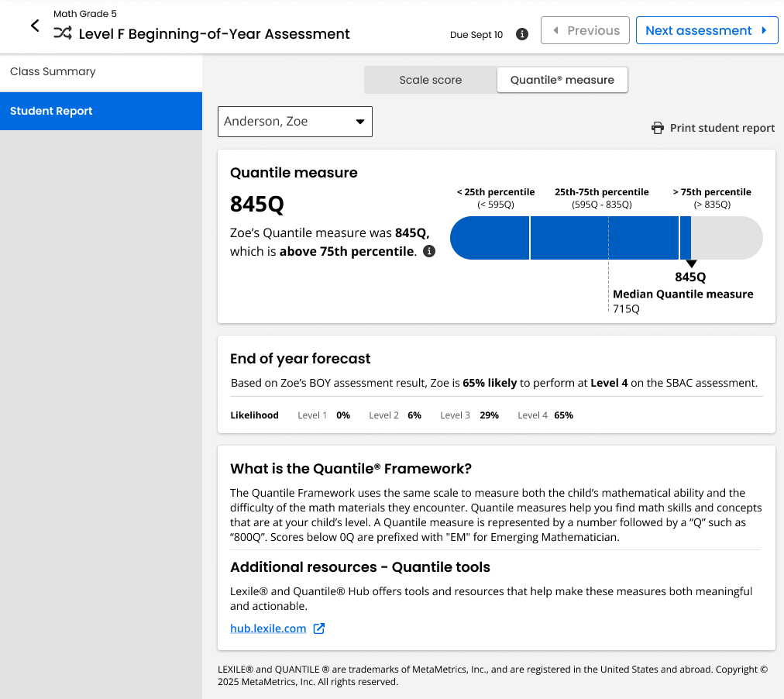Print student report

click(x=713, y=128)
